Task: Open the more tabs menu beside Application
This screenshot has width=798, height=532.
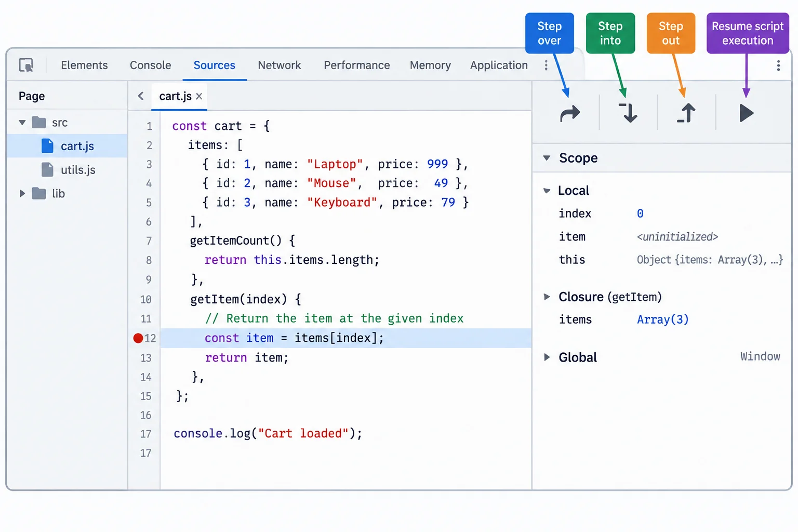Action: (546, 65)
